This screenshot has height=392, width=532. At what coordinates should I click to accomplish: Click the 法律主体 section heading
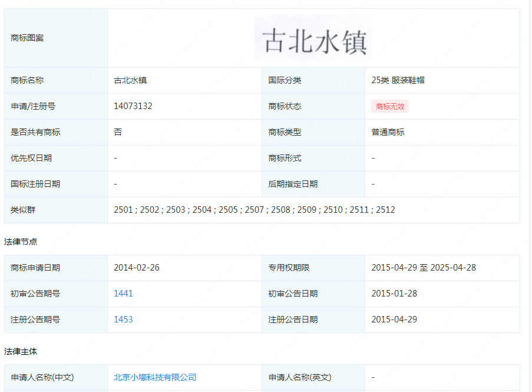tap(21, 351)
